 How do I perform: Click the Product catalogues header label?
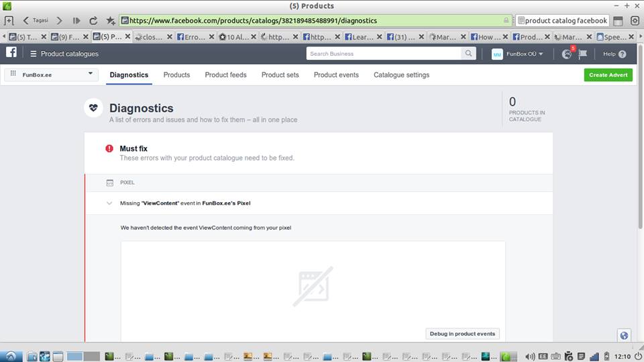tap(69, 54)
